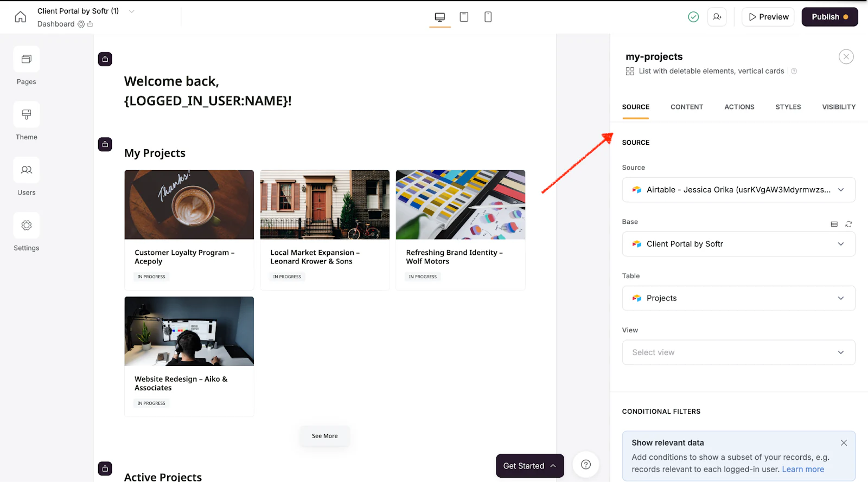This screenshot has width=868, height=482.
Task: Open the Pages panel icon
Action: pos(27,59)
